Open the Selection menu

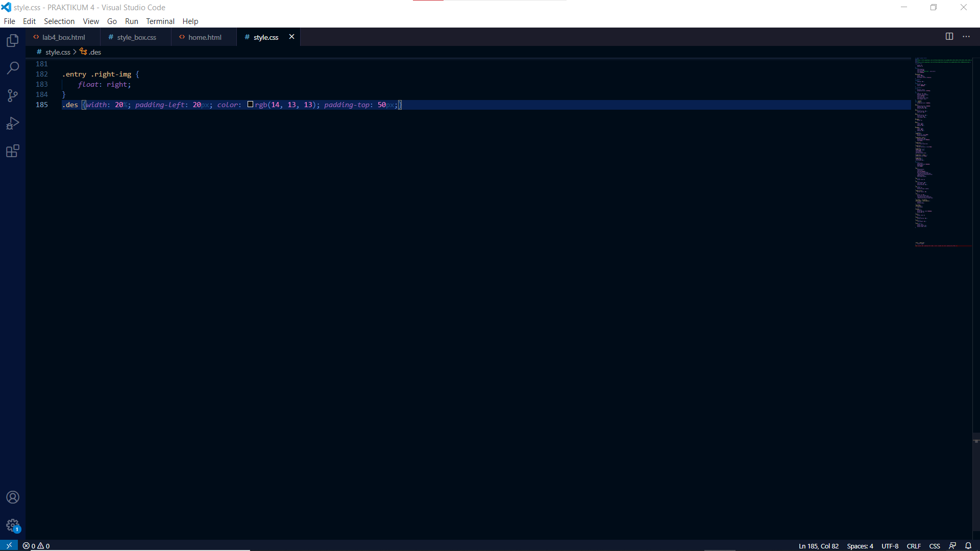coord(59,21)
